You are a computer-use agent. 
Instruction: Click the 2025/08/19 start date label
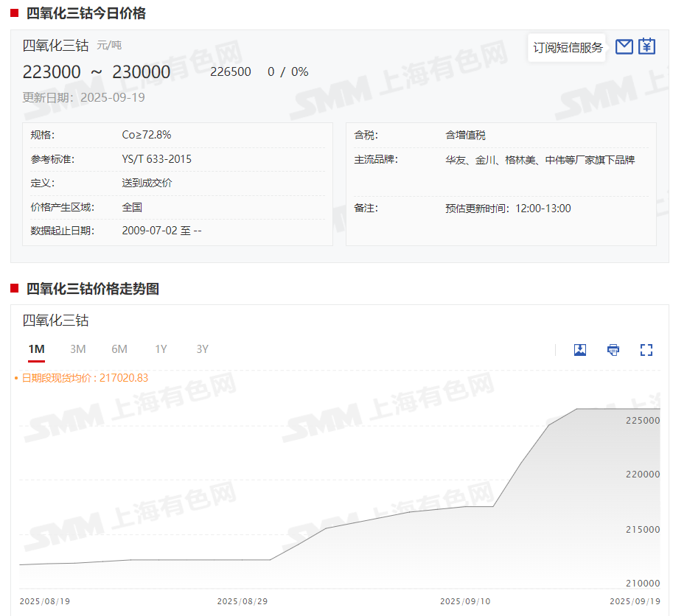click(45, 601)
